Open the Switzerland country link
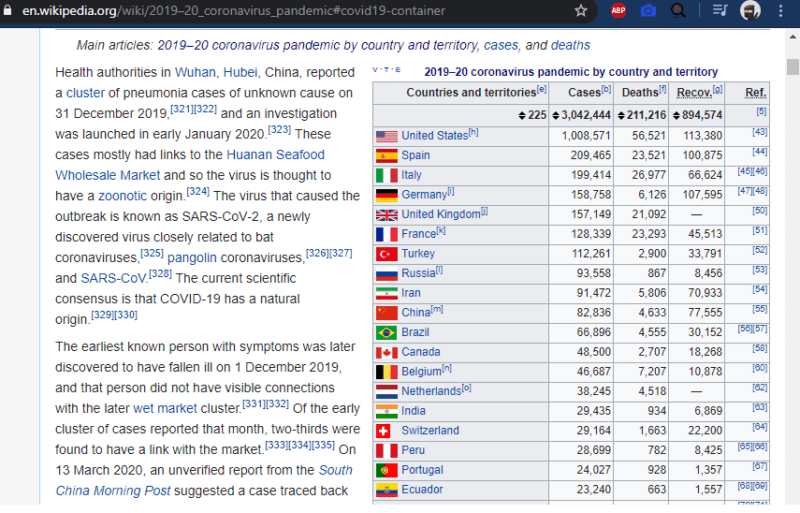800x513 pixels. pyautogui.click(x=430, y=430)
